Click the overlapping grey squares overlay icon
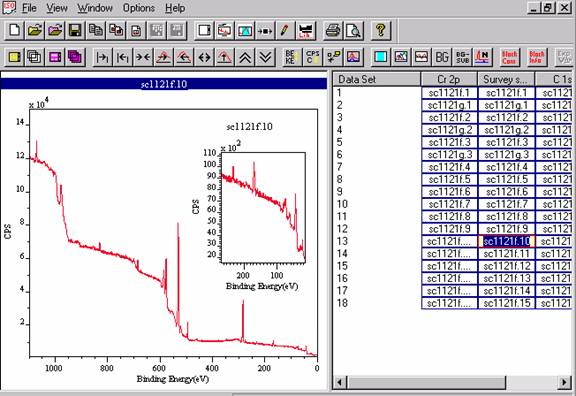Image resolution: width=576 pixels, height=396 pixels. 35,57
